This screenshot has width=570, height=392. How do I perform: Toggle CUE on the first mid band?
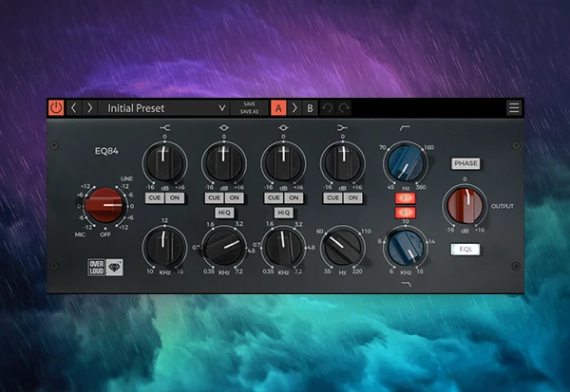pyautogui.click(x=214, y=198)
